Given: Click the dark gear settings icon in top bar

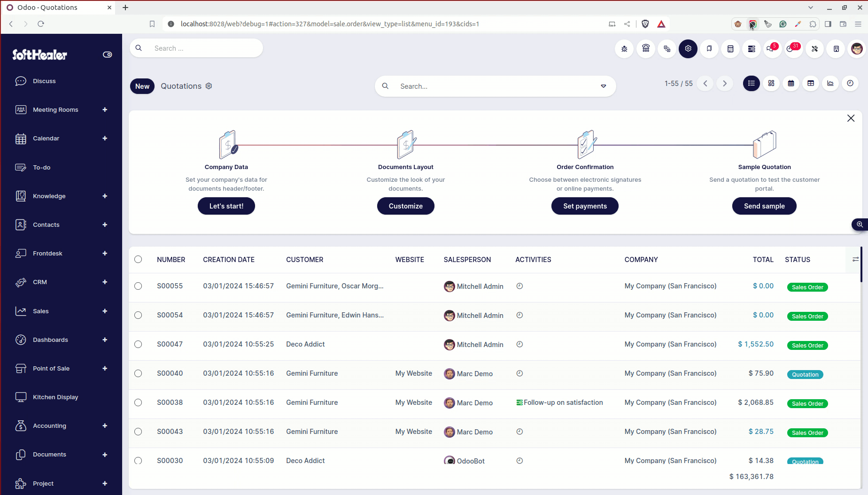Looking at the screenshot, I should 688,49.
